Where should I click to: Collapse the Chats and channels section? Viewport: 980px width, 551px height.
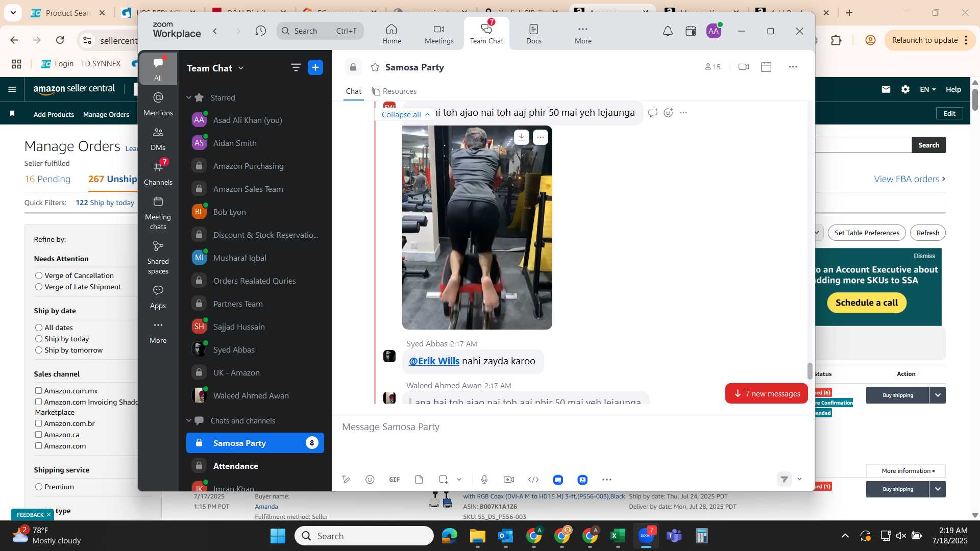[x=188, y=420]
